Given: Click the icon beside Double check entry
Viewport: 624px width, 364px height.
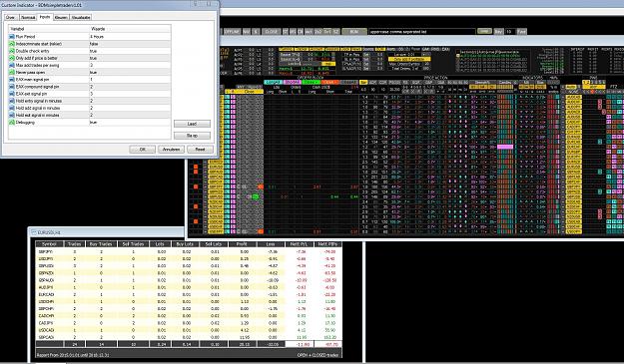Looking at the screenshot, I should coord(12,51).
